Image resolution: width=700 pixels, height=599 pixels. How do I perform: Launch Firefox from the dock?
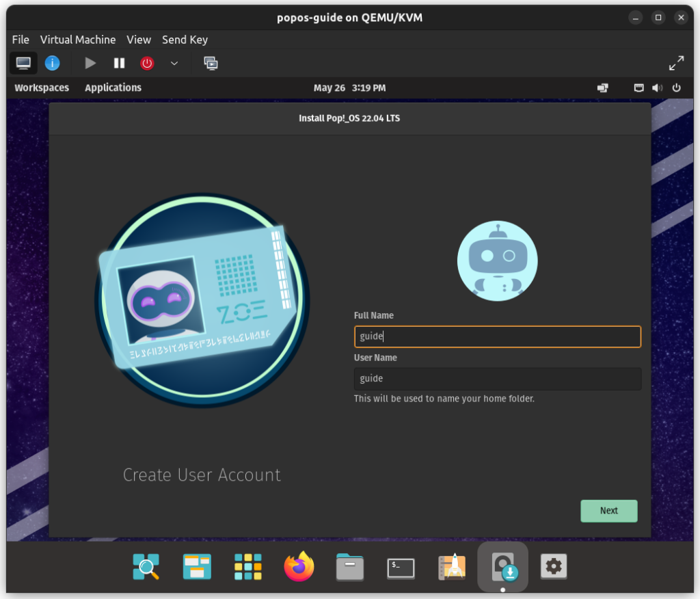pos(299,566)
